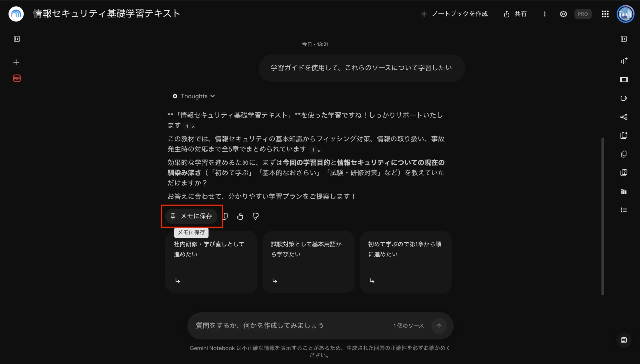This screenshot has width=640, height=364.
Task: Open the list table icon in sidebar
Action: [x=624, y=210]
